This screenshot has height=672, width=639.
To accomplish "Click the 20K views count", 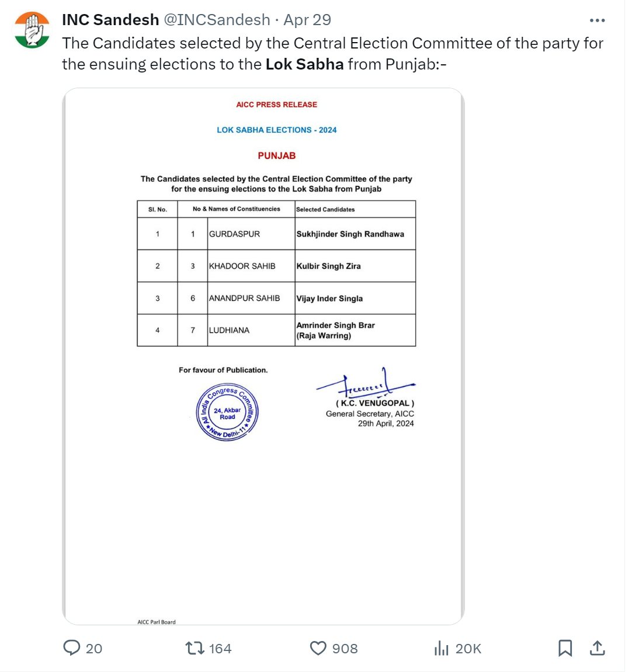I will click(468, 649).
